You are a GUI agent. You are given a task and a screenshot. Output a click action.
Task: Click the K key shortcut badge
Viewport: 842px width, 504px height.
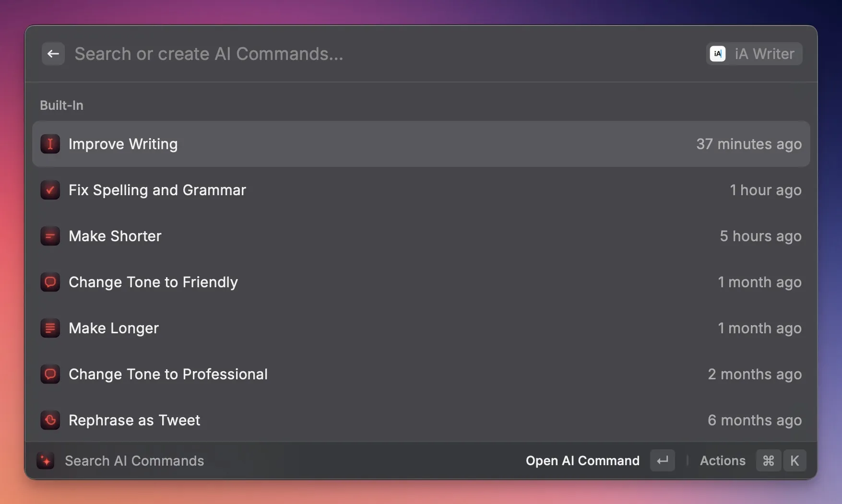point(794,461)
